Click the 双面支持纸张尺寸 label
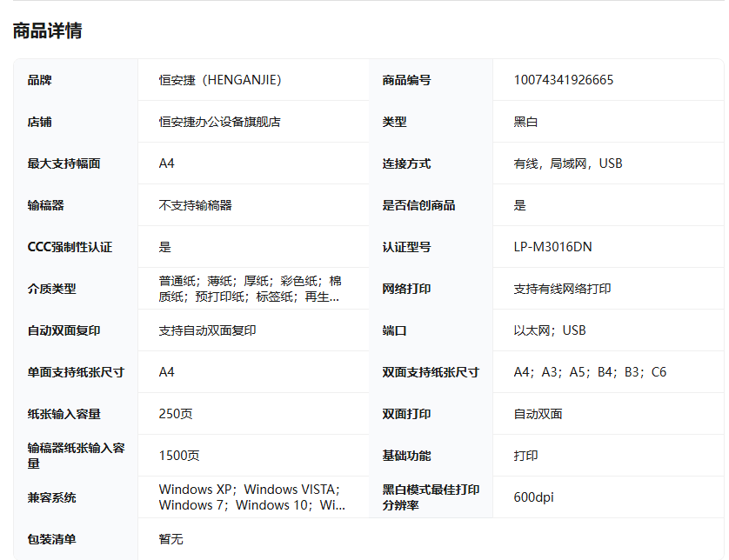Image resolution: width=729 pixels, height=560 pixels. pos(431,372)
